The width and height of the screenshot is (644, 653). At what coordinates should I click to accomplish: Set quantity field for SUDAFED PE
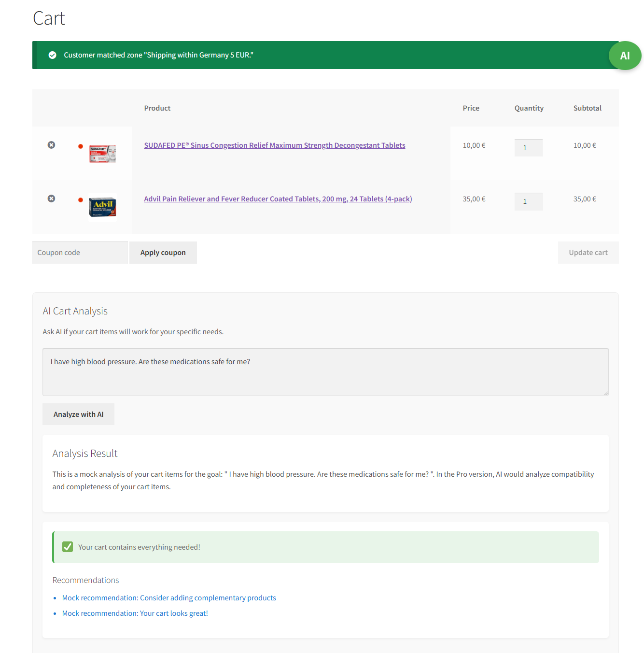(528, 148)
